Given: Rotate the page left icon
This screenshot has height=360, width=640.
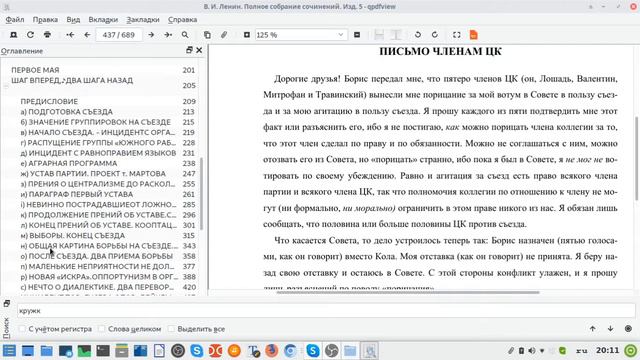Looking at the screenshot, I should [418, 35].
